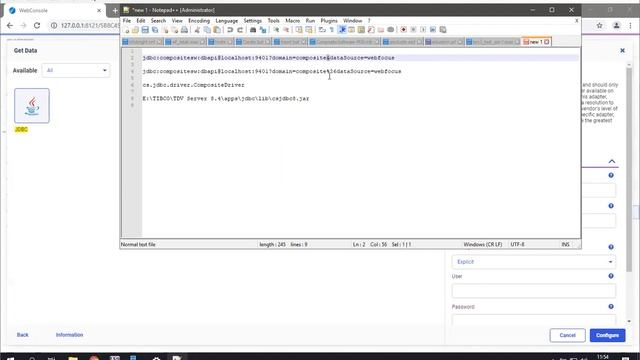Select the WebConsole browser tab

click(55, 10)
